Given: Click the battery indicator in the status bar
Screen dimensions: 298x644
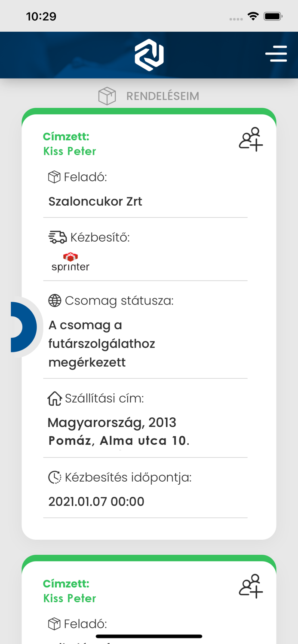Looking at the screenshot, I should 272,15.
